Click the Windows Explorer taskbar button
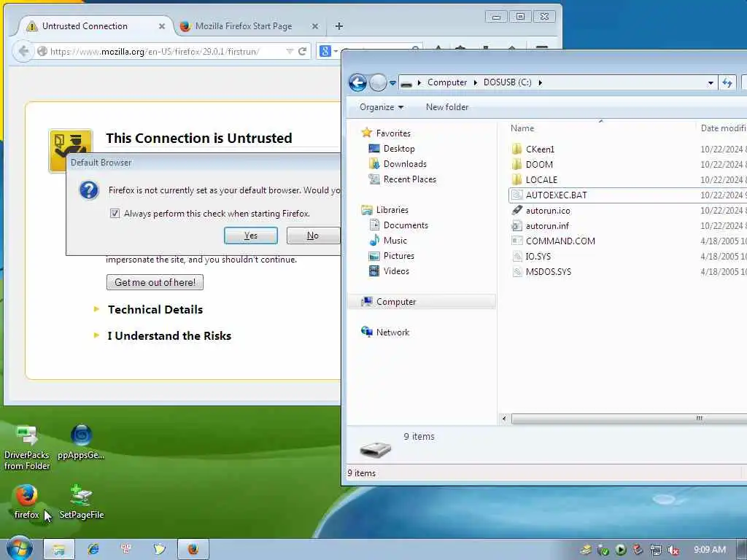Screen dimensions: 747x560 pyautogui.click(x=59, y=549)
